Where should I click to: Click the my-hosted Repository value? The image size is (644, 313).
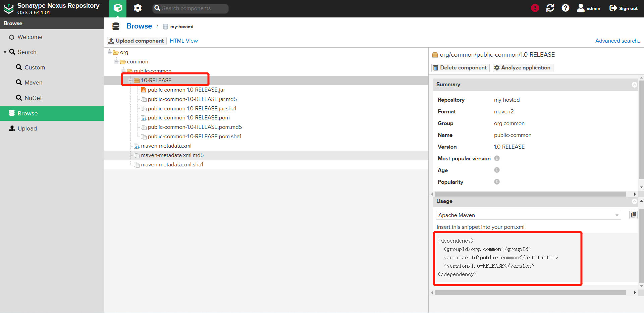506,100
